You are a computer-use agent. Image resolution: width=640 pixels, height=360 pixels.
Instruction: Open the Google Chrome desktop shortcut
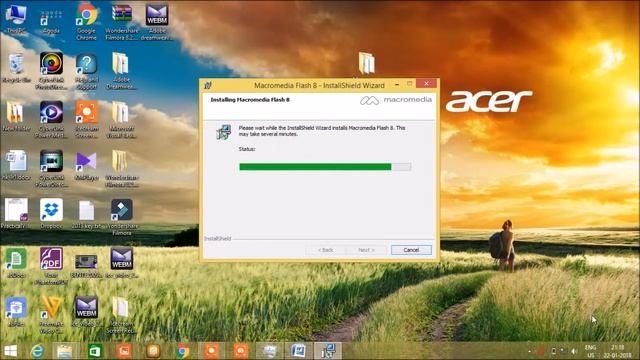tap(86, 21)
